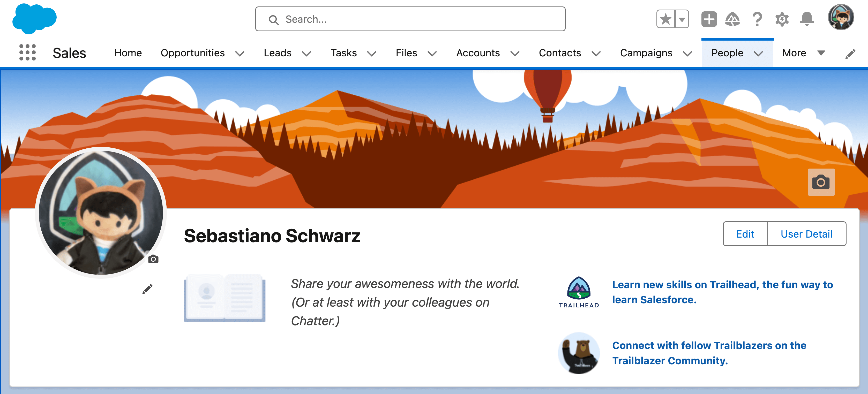Focus the Search input field
Viewport: 868px width, 394px height.
click(x=410, y=19)
